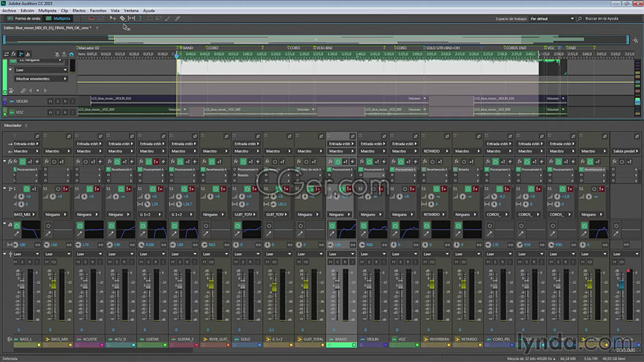Solo the VIOLIN track in editor
The image size is (644, 362).
(x=58, y=102)
